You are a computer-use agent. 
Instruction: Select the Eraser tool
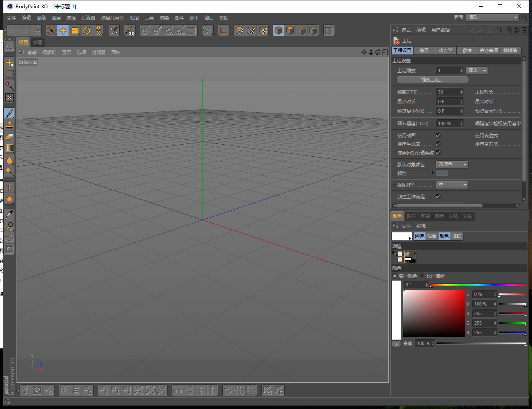click(x=10, y=136)
